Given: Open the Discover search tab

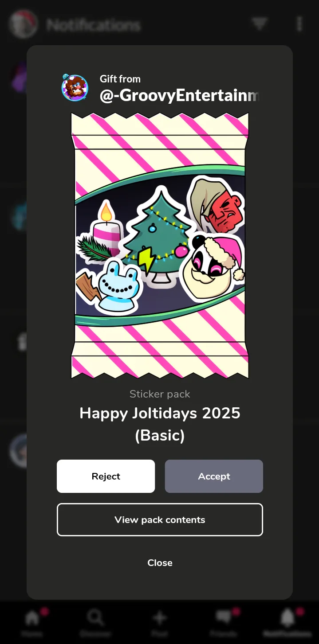Looking at the screenshot, I should 95,622.
